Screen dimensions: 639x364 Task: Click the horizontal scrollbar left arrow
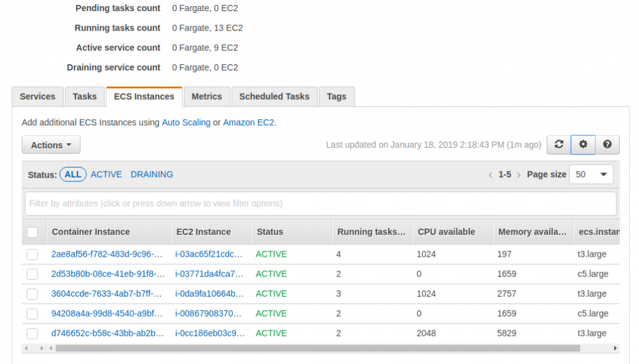pyautogui.click(x=26, y=348)
